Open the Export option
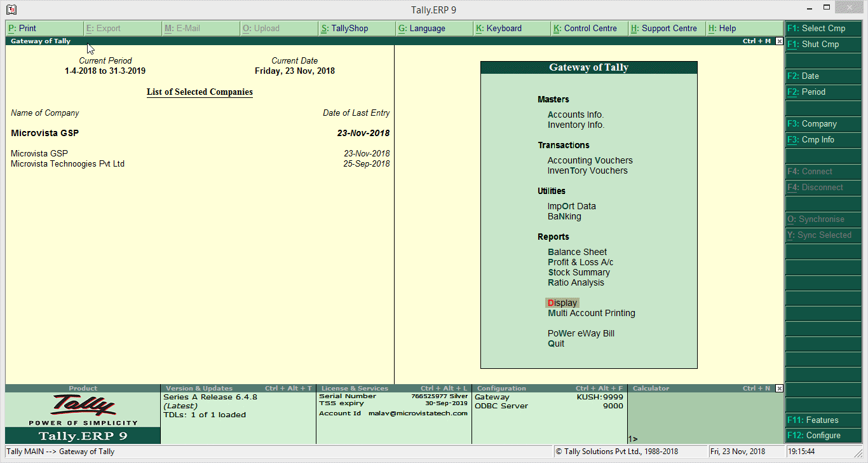Image resolution: width=868 pixels, height=463 pixels. 123,29
